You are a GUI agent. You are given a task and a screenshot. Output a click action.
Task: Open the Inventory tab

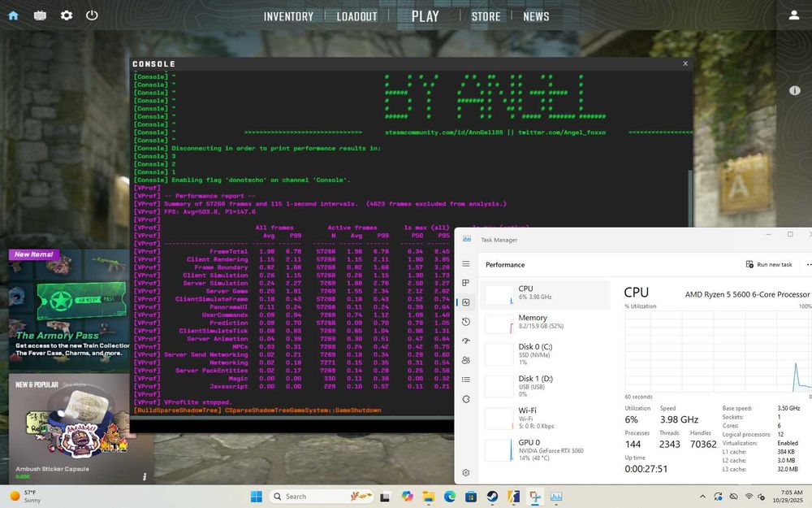click(288, 16)
